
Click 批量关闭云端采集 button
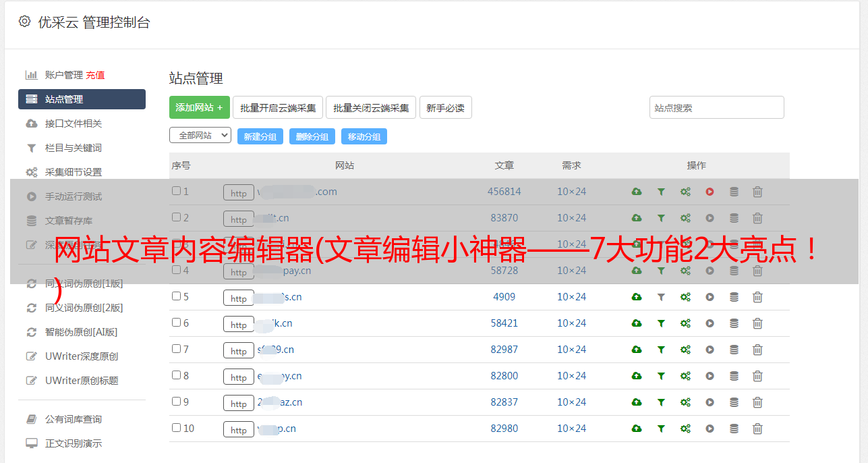coord(371,107)
